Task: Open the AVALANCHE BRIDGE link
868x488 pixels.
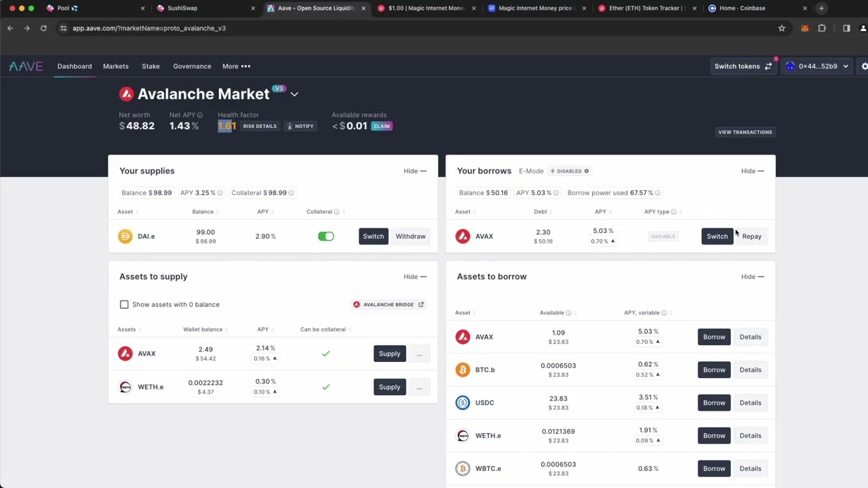Action: [389, 305]
